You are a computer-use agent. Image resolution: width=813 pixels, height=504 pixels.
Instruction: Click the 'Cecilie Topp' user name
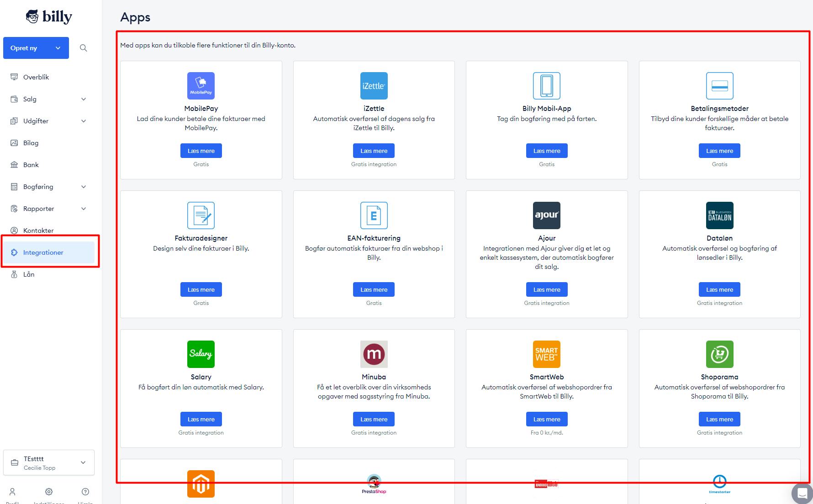click(39, 468)
